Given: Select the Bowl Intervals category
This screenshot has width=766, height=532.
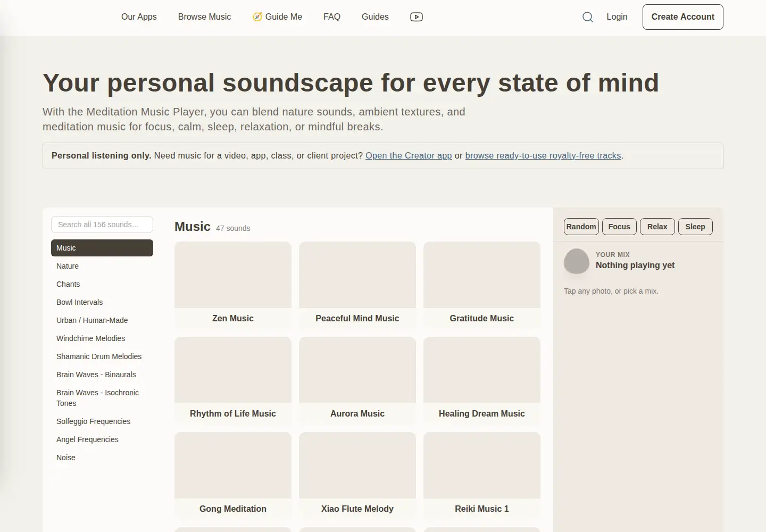Looking at the screenshot, I should (102, 302).
